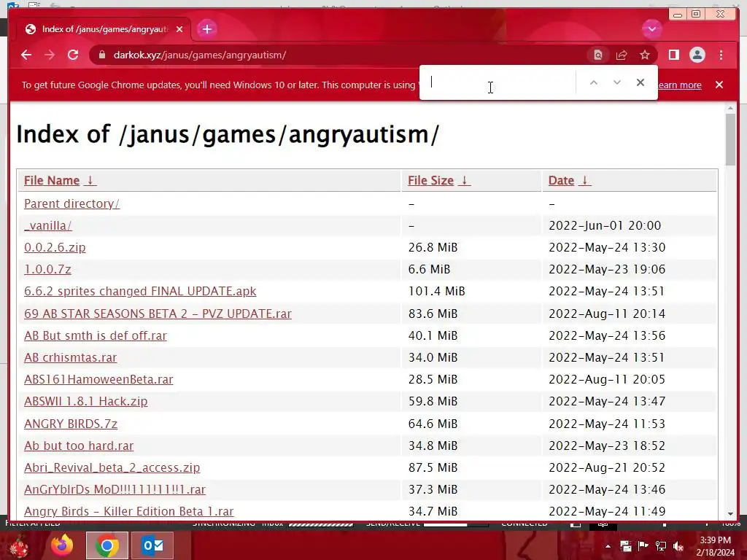Download Ab but too hard.rar
This screenshot has width=747, height=560.
click(79, 446)
